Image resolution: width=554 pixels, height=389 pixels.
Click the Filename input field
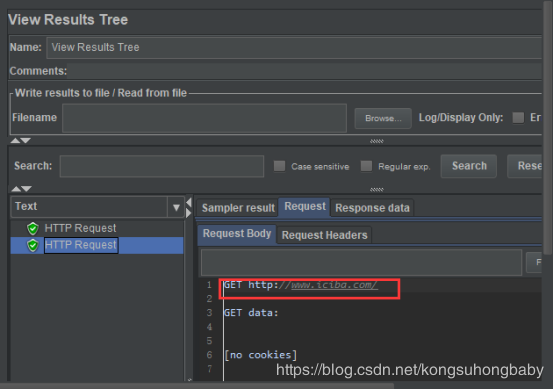204,118
